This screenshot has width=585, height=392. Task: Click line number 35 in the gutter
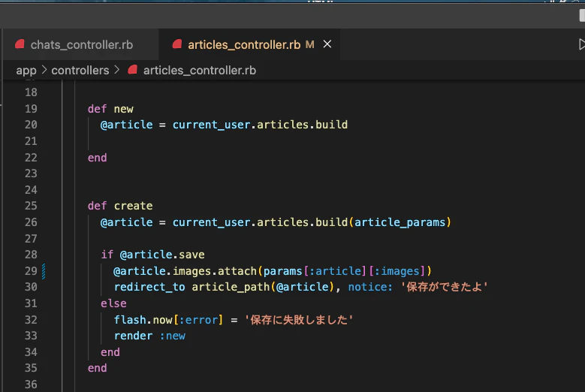pyautogui.click(x=31, y=368)
